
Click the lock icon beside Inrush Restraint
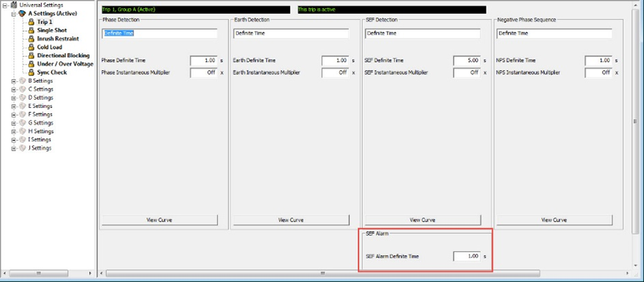(31, 39)
